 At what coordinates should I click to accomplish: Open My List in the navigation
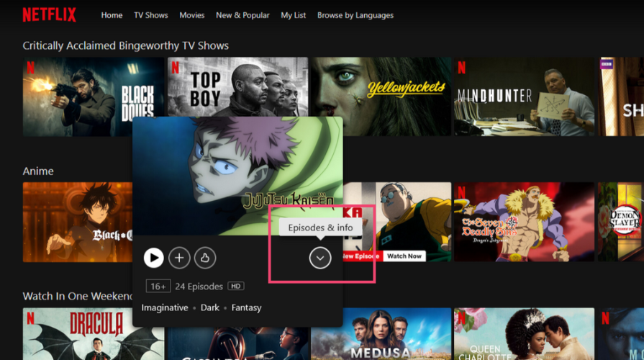pyautogui.click(x=294, y=15)
